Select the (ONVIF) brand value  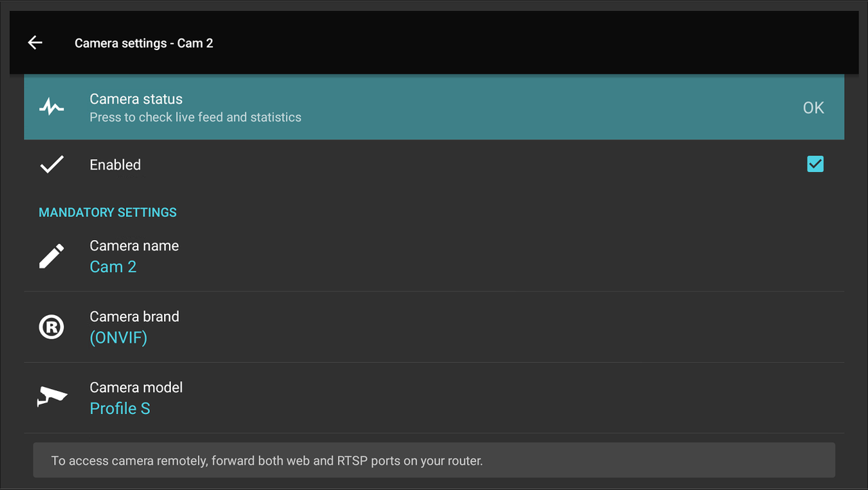[118, 338]
